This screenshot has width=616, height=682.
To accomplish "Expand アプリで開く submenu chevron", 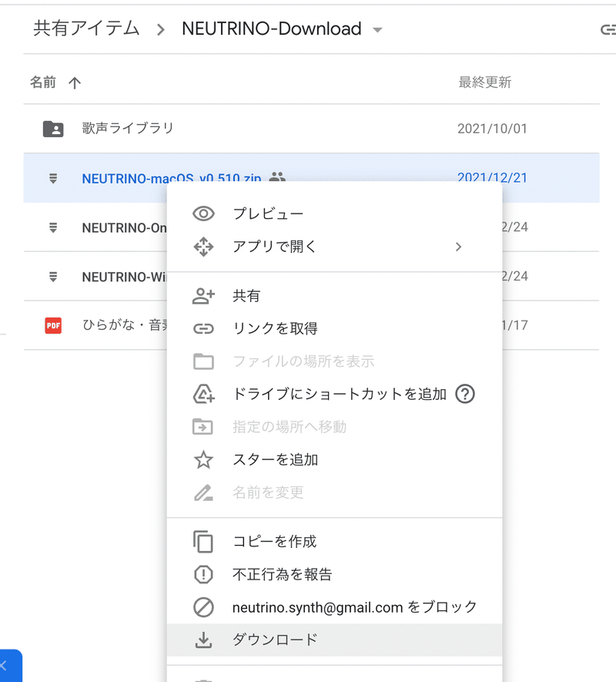I will (458, 247).
